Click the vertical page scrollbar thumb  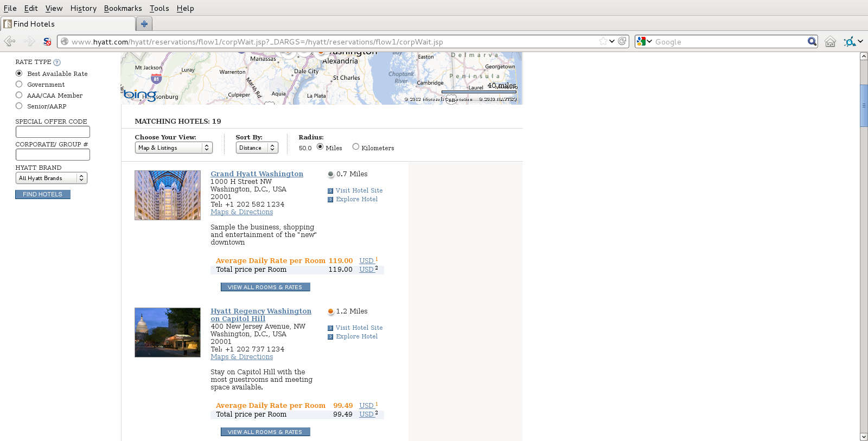point(864,106)
